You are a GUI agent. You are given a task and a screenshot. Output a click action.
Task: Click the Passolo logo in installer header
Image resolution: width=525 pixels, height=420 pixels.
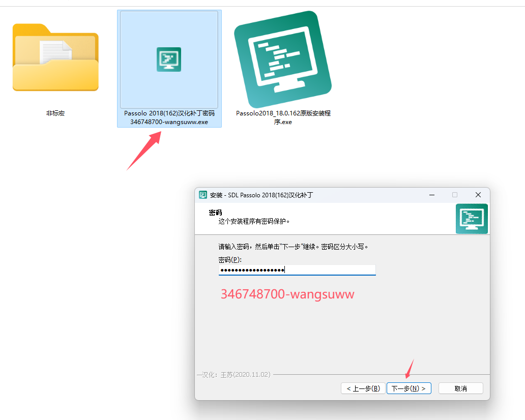[x=472, y=219]
